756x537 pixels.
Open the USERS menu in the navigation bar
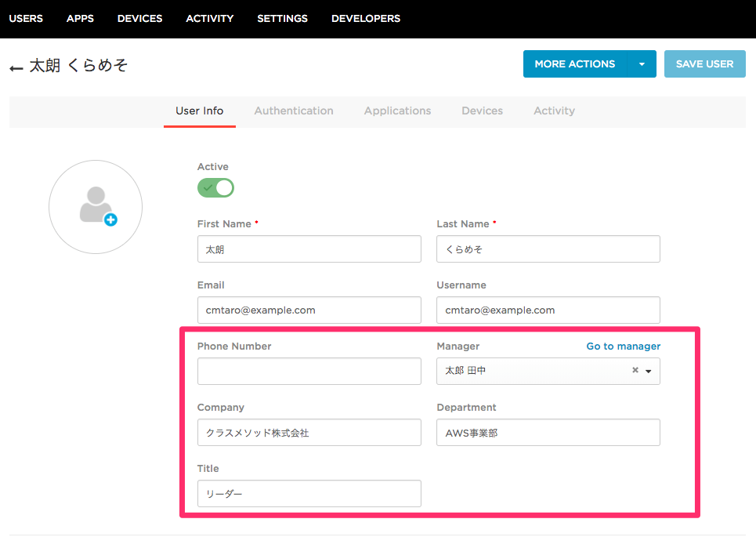pos(26,18)
